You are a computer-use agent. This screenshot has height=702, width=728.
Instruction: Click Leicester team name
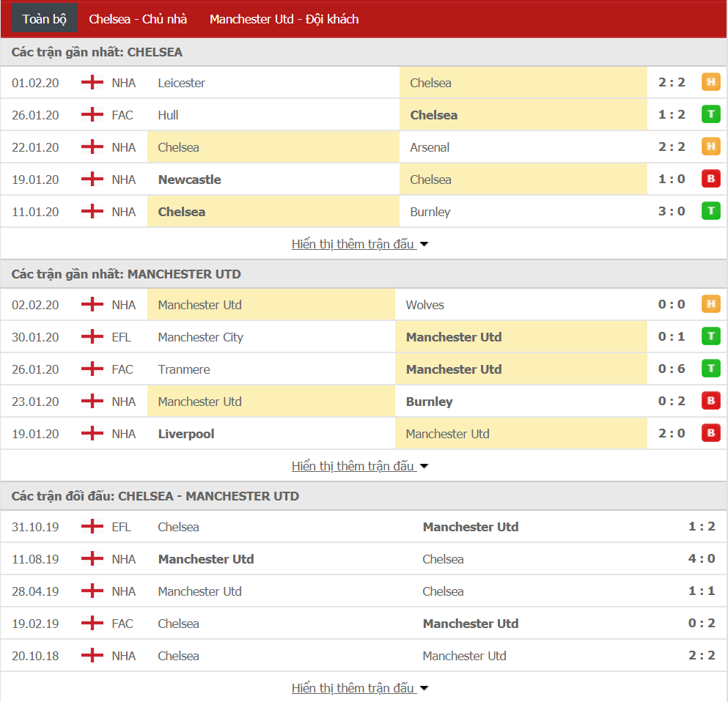click(182, 83)
